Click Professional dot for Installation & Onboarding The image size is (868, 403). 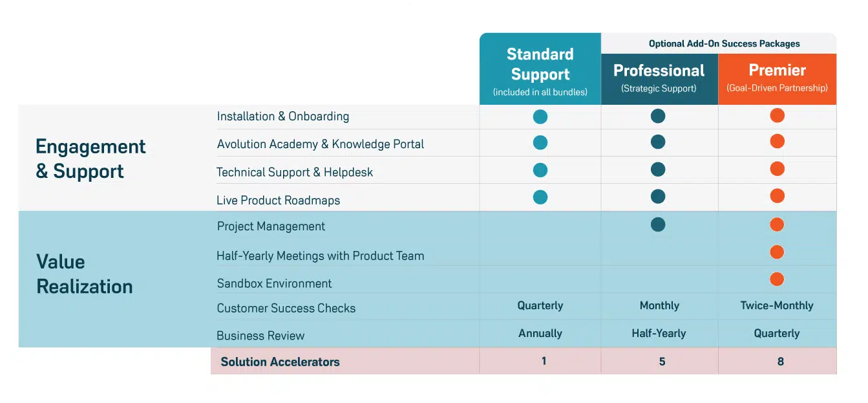tap(658, 116)
